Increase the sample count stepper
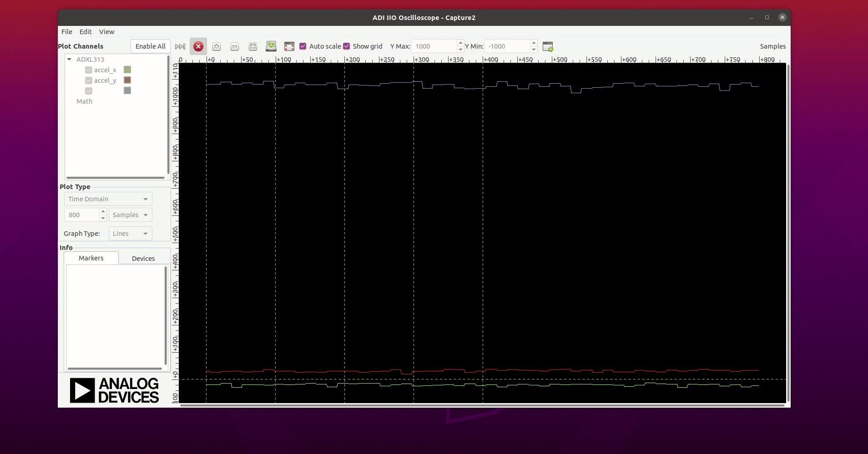 click(x=103, y=211)
